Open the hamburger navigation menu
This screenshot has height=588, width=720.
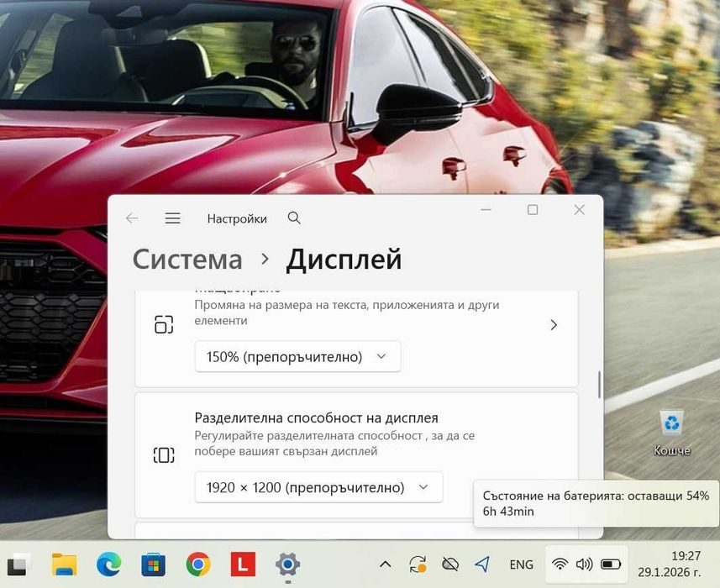tap(173, 218)
